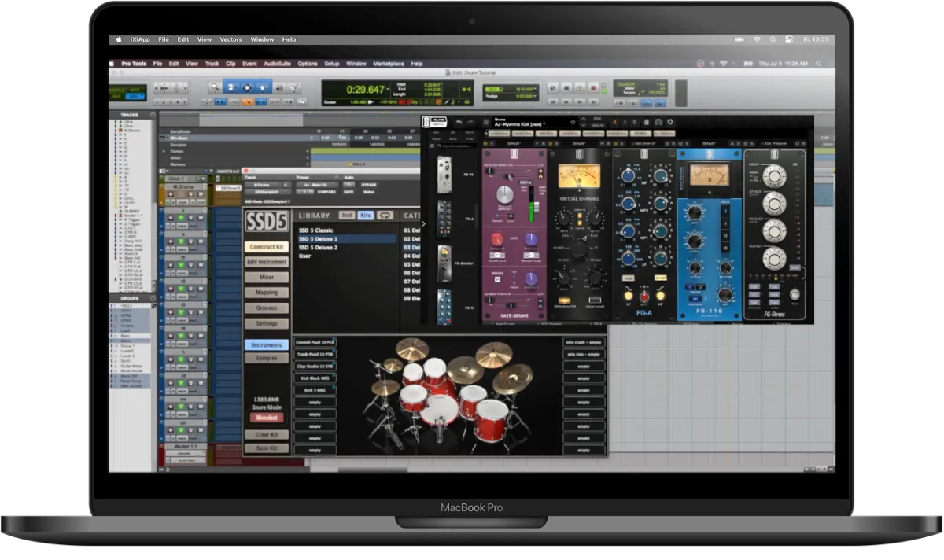
Task: Click the Control Center icon in menu bar
Action: pyautogui.click(x=787, y=39)
